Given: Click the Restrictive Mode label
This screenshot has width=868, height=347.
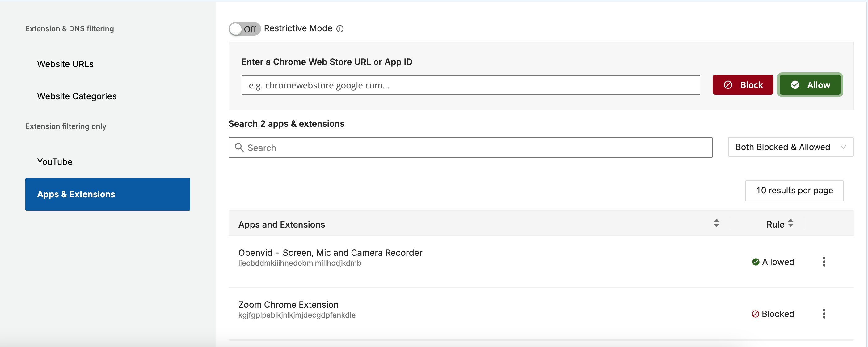Looking at the screenshot, I should 298,28.
